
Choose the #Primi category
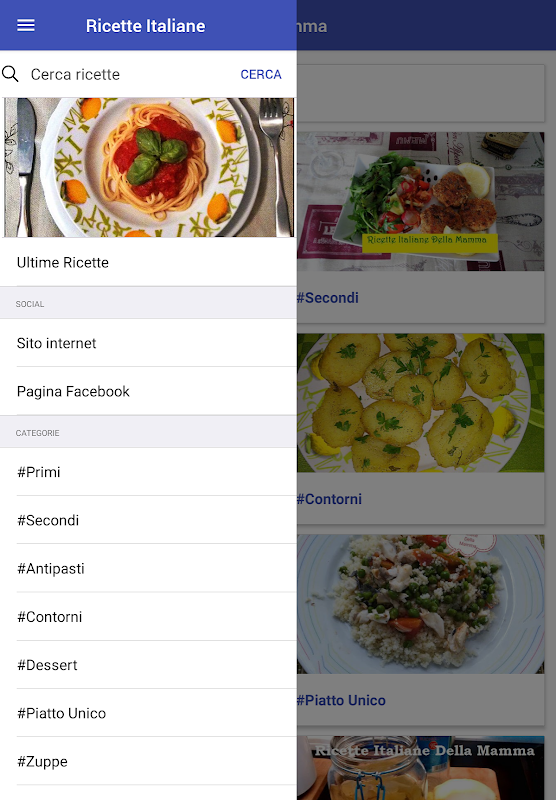[x=148, y=472]
